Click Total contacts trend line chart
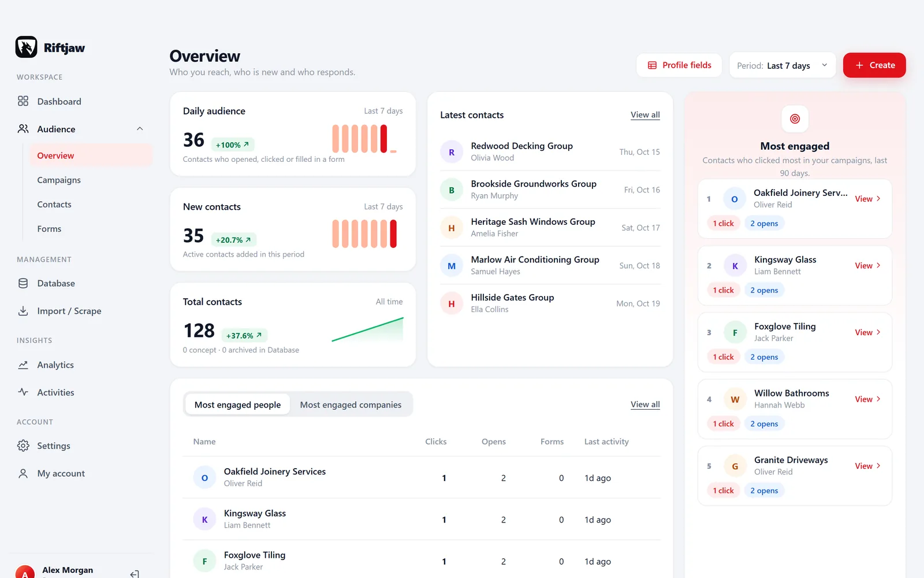924x578 pixels. pos(367,329)
